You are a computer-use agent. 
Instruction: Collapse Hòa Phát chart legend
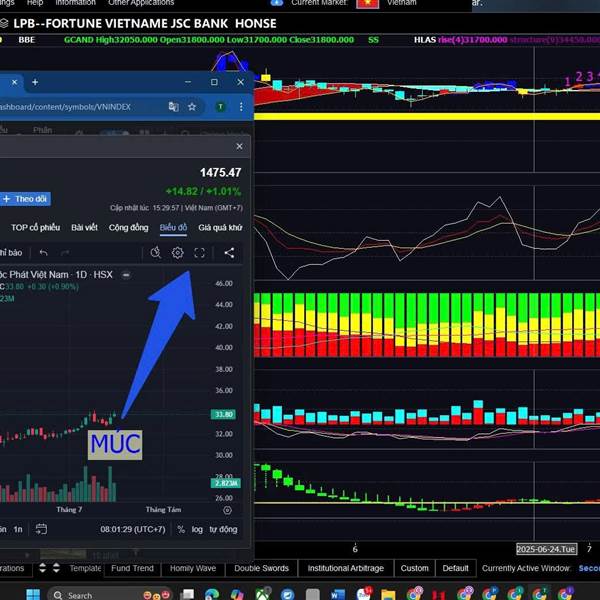click(126, 275)
